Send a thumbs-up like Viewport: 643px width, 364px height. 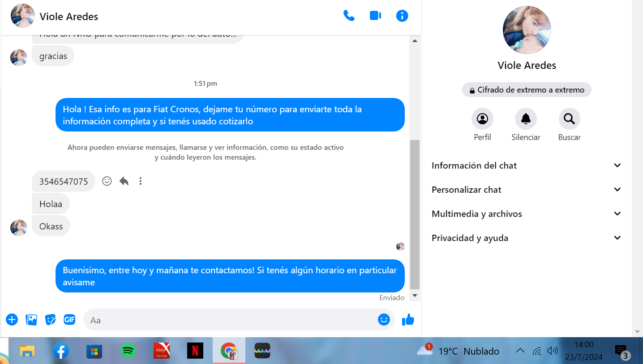(x=408, y=320)
